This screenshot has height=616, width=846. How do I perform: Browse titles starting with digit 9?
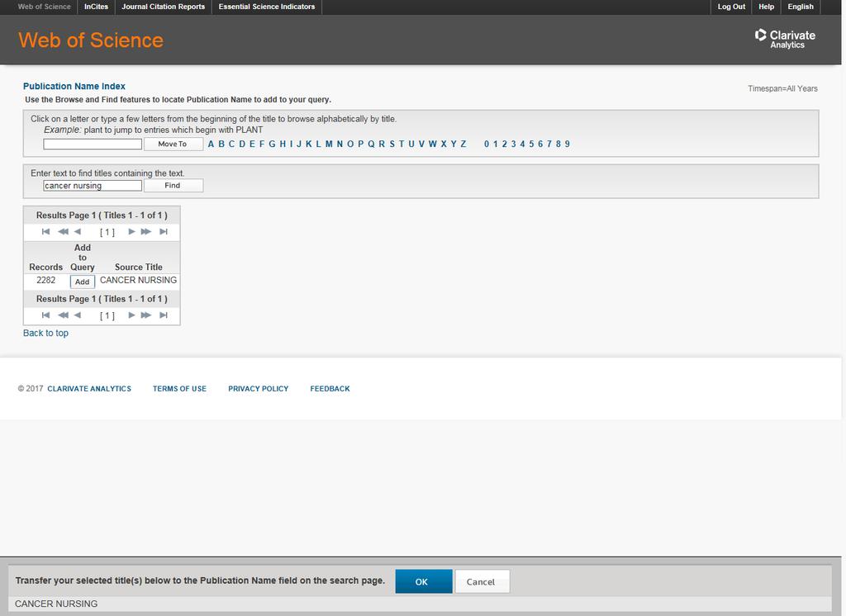point(567,144)
